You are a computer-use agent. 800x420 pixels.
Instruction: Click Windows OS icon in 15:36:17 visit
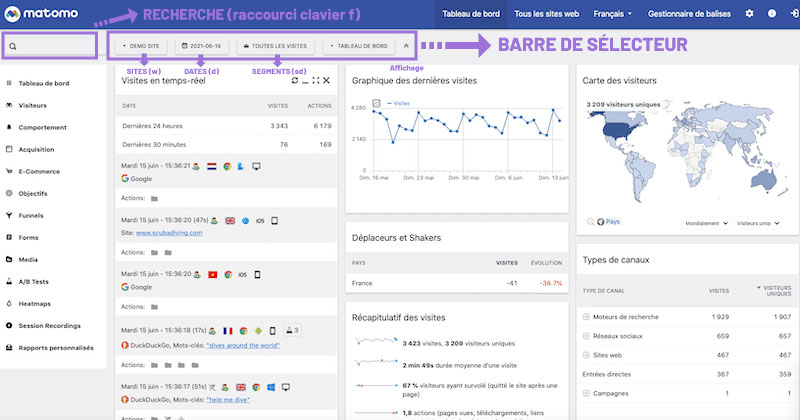(271, 387)
